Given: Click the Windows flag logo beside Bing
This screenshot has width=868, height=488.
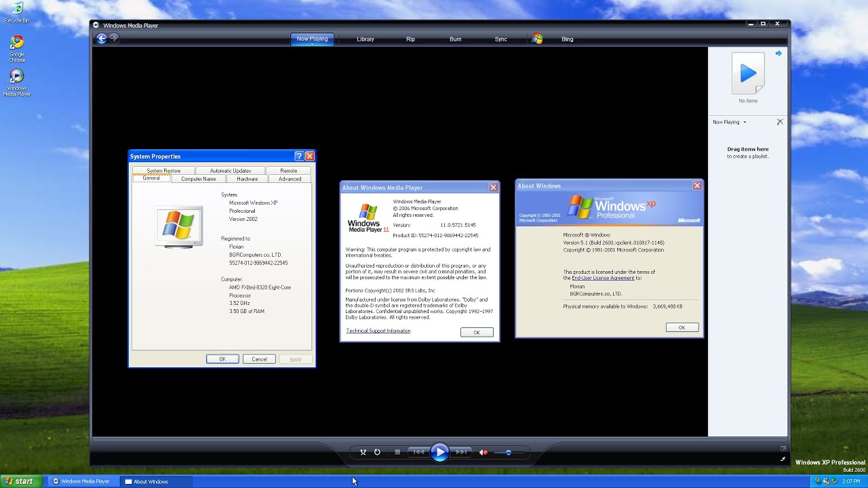Looking at the screenshot, I should (x=537, y=39).
